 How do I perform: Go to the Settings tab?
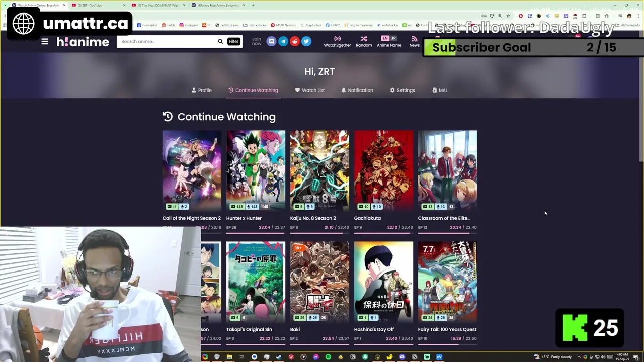point(402,90)
